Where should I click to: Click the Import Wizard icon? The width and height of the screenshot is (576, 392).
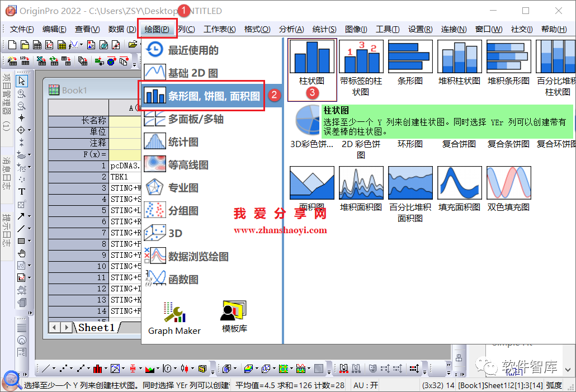pos(12,61)
